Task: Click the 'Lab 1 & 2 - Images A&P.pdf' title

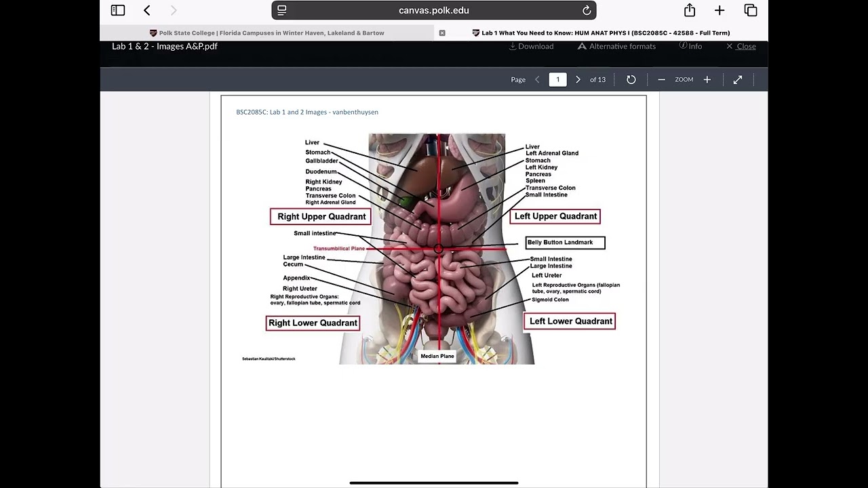Action: click(x=165, y=46)
